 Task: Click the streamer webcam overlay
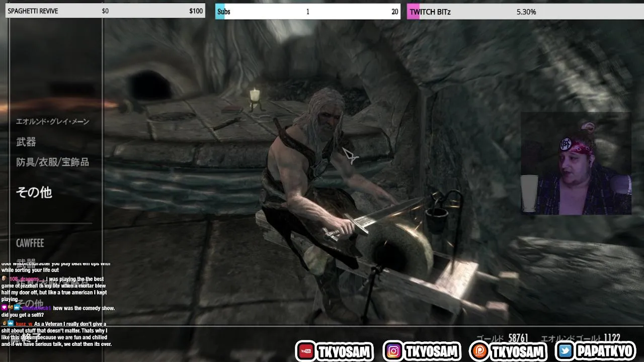pyautogui.click(x=576, y=163)
